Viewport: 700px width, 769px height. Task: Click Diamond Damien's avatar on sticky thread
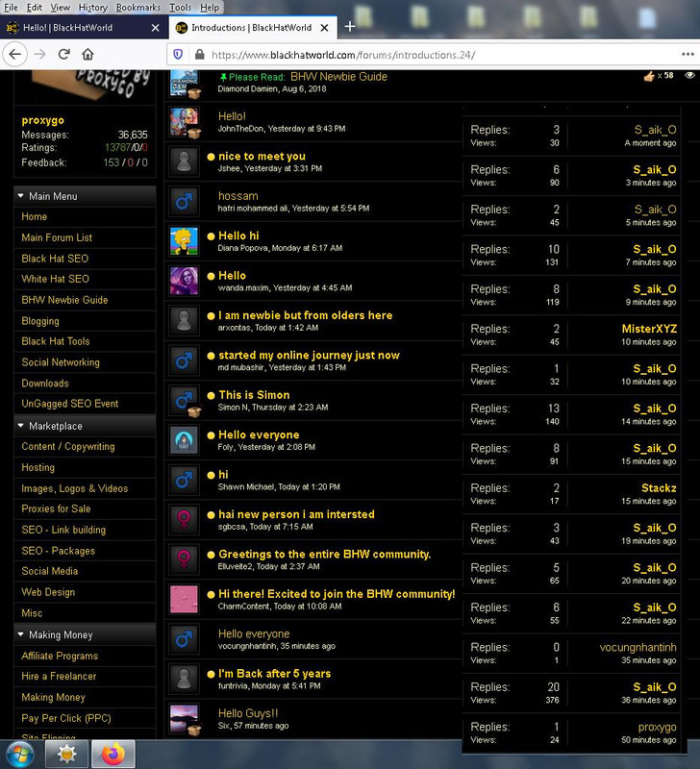click(x=184, y=83)
